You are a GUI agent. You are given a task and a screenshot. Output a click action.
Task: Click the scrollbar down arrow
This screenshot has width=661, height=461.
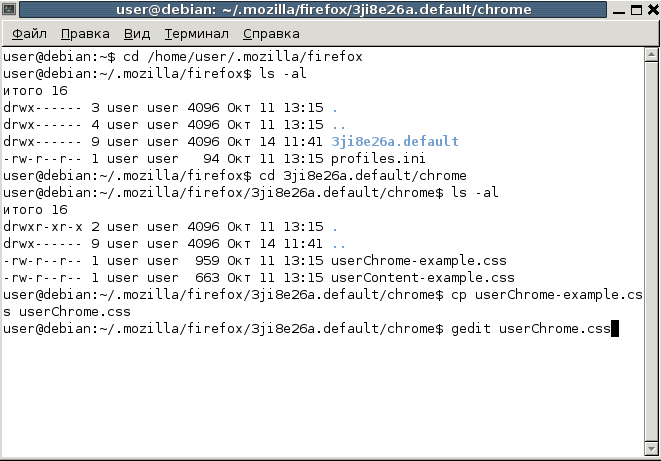coord(650,450)
